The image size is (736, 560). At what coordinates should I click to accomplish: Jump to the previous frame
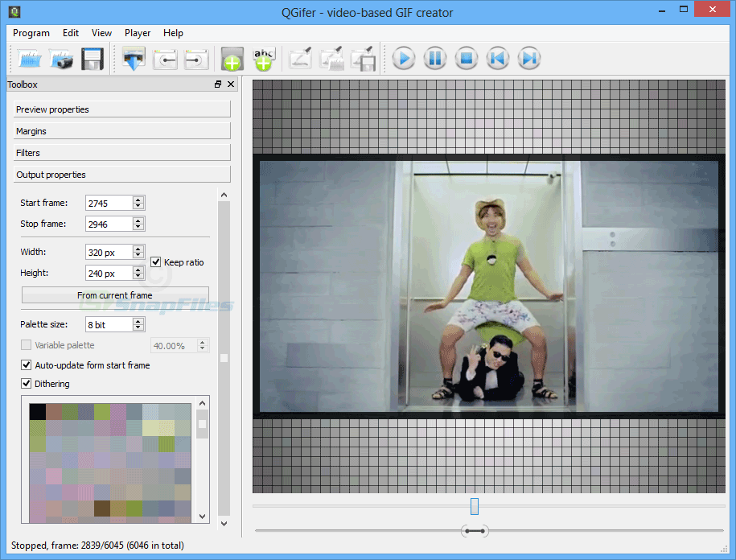click(498, 59)
